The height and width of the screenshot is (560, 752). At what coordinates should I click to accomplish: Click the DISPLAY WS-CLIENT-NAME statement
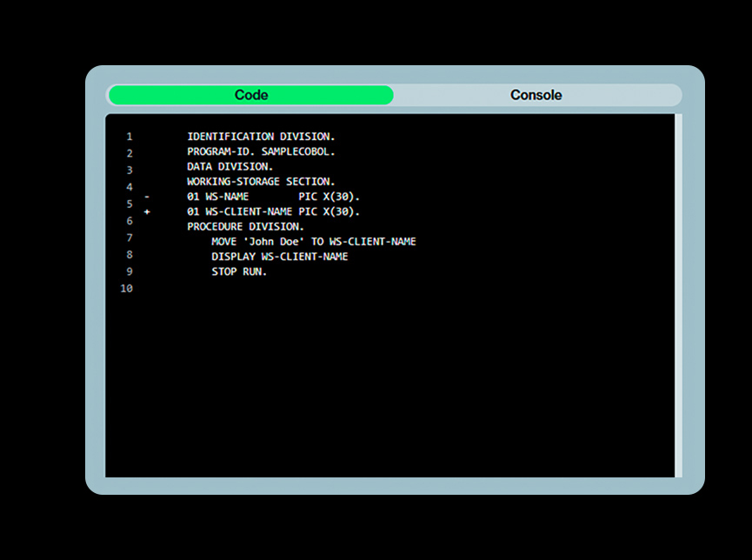[279, 257]
